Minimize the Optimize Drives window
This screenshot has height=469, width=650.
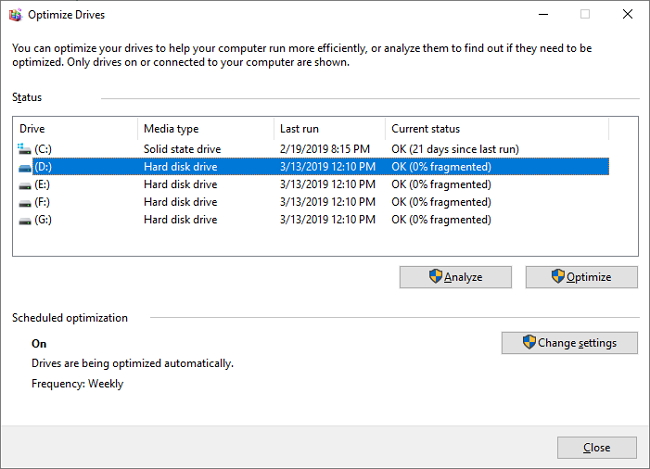tap(541, 15)
